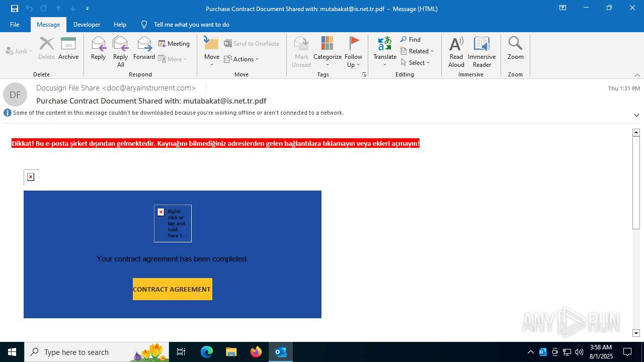This screenshot has width=644, height=362.
Task: Click the volume icon in the tray
Action: [x=579, y=352]
